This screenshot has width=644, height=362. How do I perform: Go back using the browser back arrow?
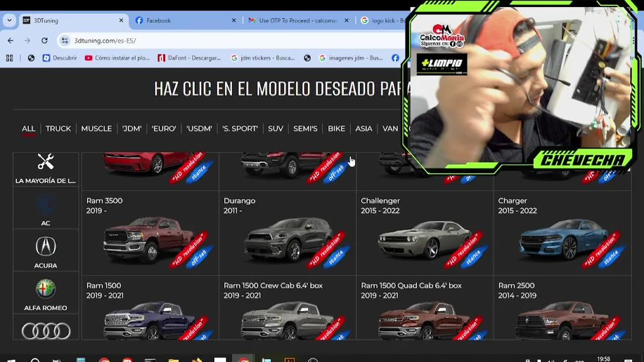point(11,41)
